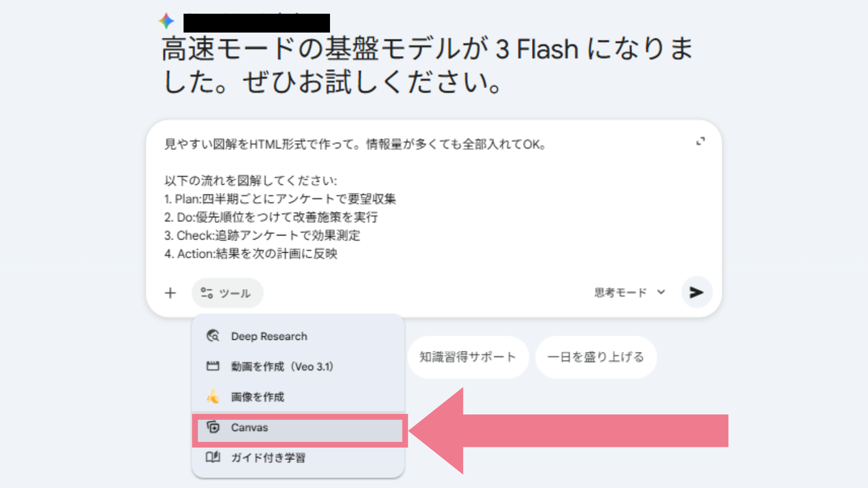Screen dimensions: 868x488
Task: Click the banana image creation icon
Action: [213, 397]
